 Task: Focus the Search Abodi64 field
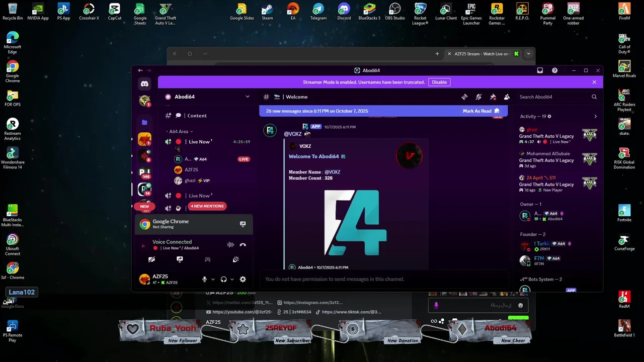558,97
